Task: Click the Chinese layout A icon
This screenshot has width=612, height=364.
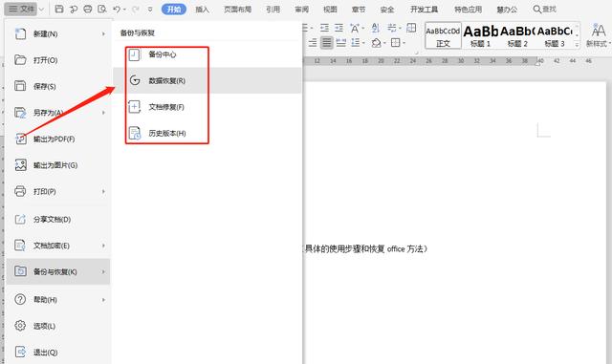Action: (355, 28)
